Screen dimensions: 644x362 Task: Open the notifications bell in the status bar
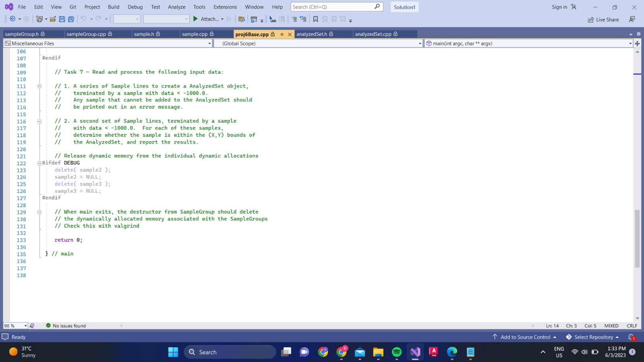pyautogui.click(x=632, y=337)
